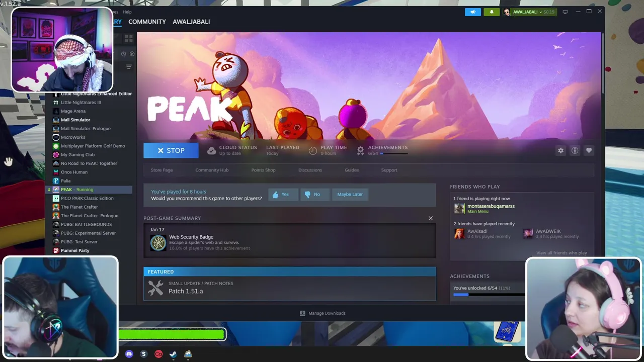Viewport: 644px width, 362px height.
Task: Open AWALJABALI profile tab
Action: [x=191, y=22]
